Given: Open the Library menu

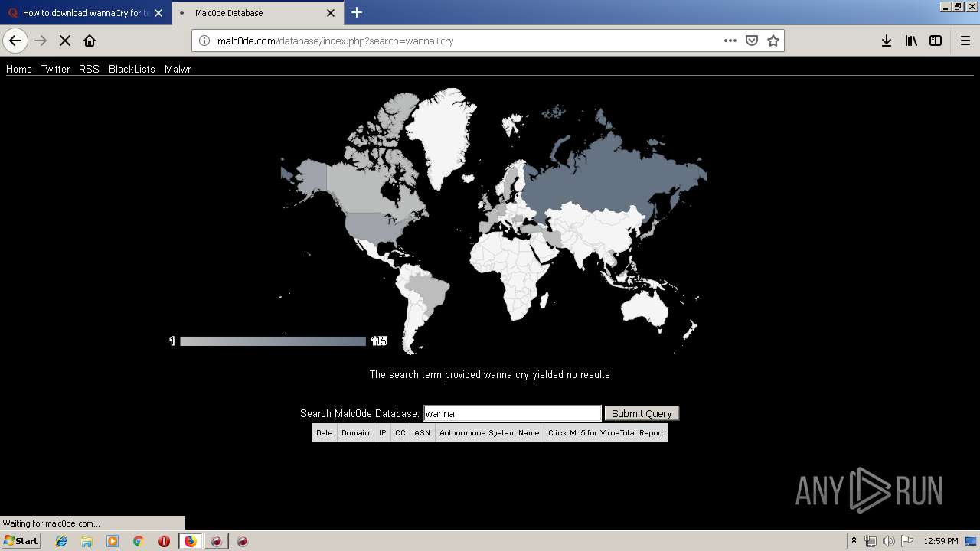Looking at the screenshot, I should coord(911,41).
